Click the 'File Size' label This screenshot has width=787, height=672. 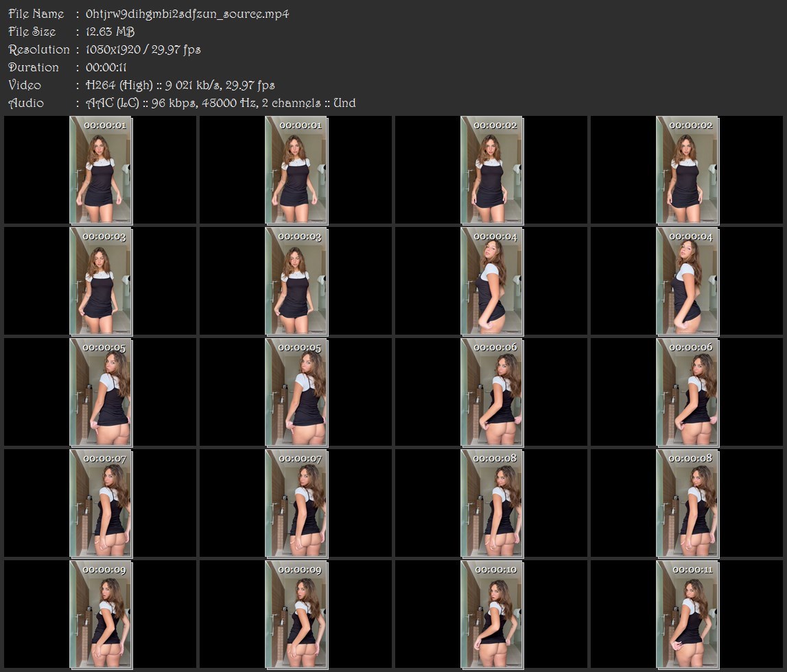pos(32,32)
